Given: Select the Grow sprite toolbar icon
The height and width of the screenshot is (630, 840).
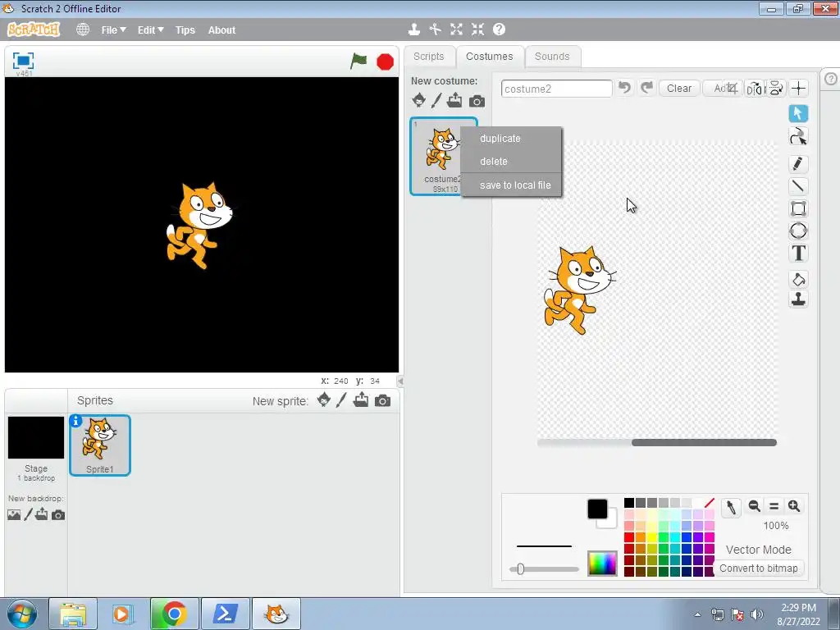Looking at the screenshot, I should 456,30.
